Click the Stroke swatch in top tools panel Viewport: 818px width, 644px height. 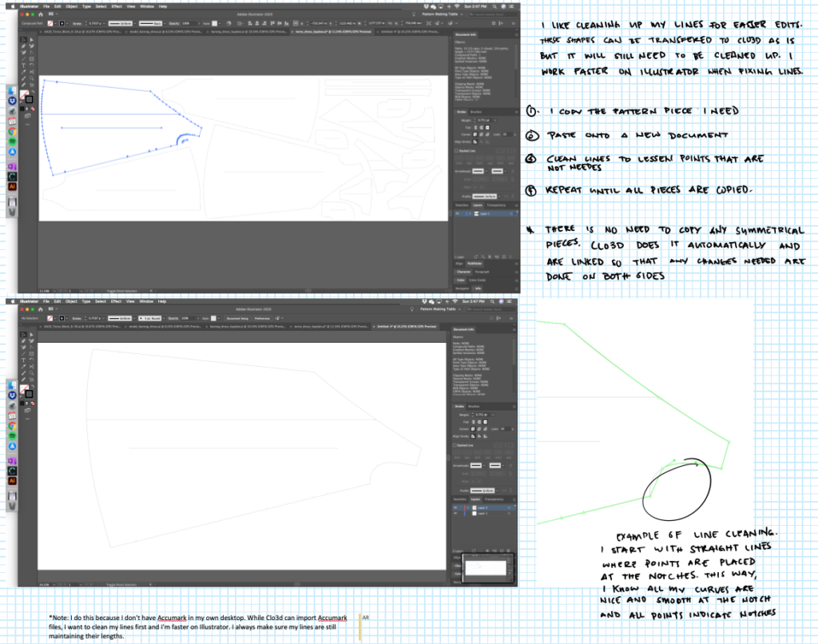tap(30, 99)
